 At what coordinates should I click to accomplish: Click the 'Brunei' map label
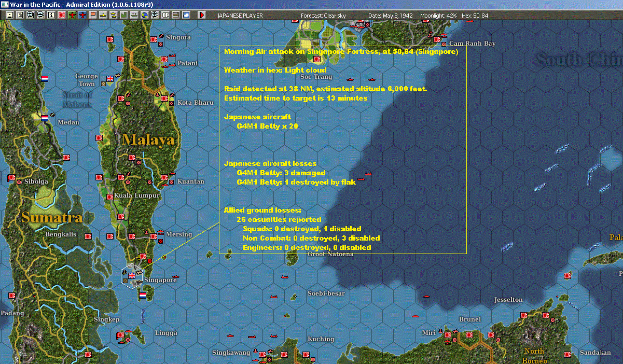click(x=470, y=319)
